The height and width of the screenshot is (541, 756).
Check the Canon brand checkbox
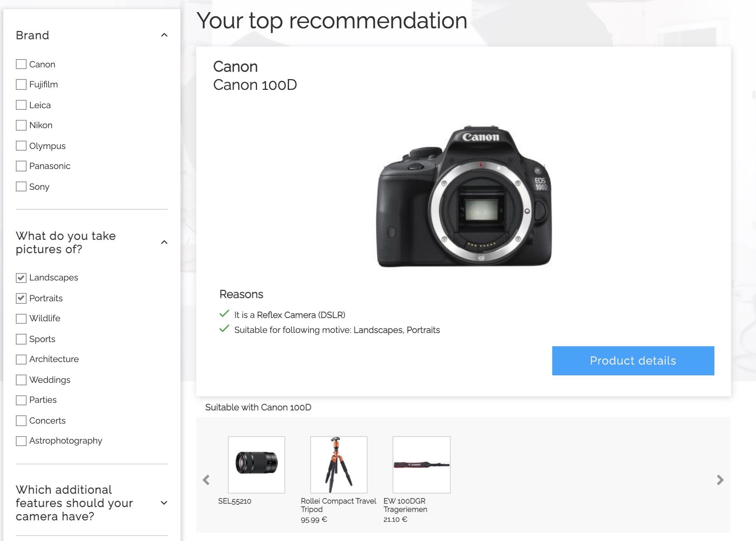tap(21, 64)
